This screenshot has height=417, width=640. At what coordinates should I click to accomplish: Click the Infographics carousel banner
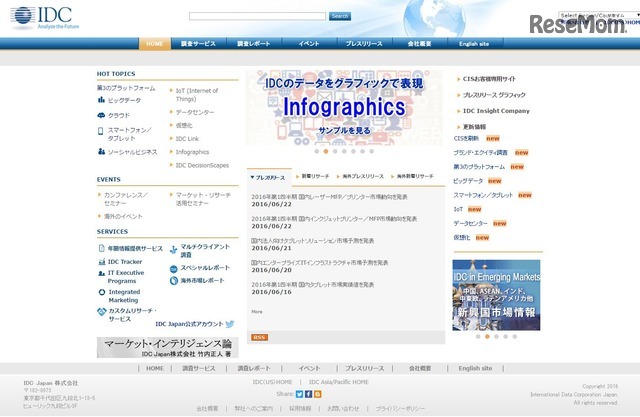tap(344, 108)
